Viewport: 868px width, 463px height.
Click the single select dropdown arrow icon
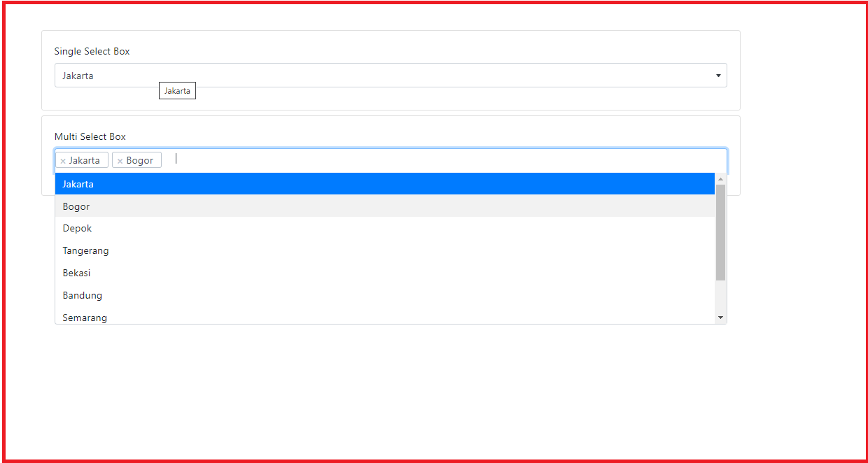pos(718,76)
